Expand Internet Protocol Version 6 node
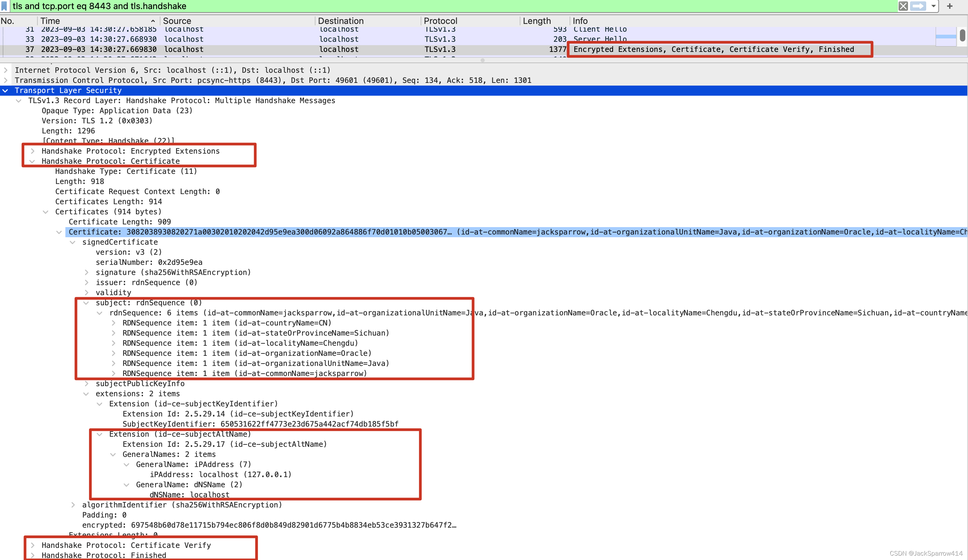Screen dimensions: 968x560 [x=5, y=70]
